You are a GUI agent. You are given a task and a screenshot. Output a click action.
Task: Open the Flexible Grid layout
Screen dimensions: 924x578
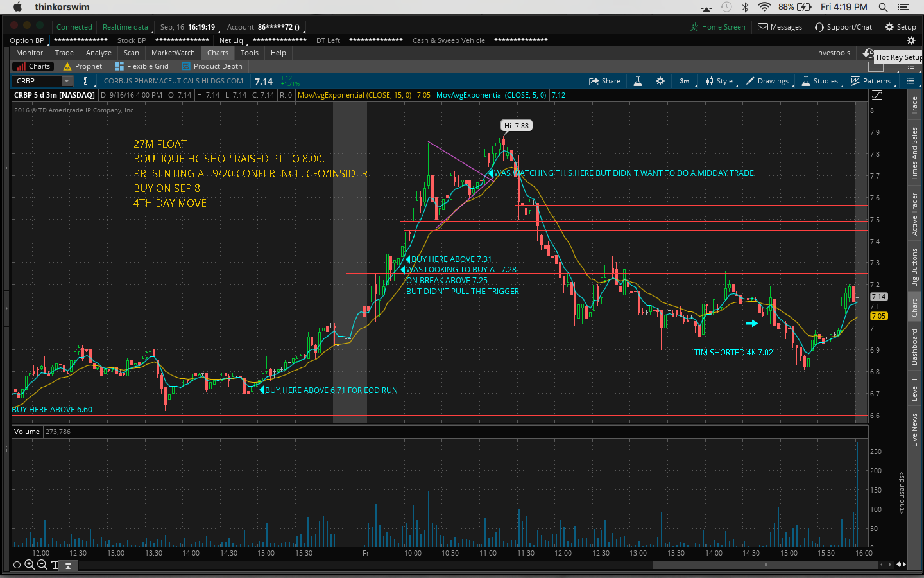coord(141,66)
